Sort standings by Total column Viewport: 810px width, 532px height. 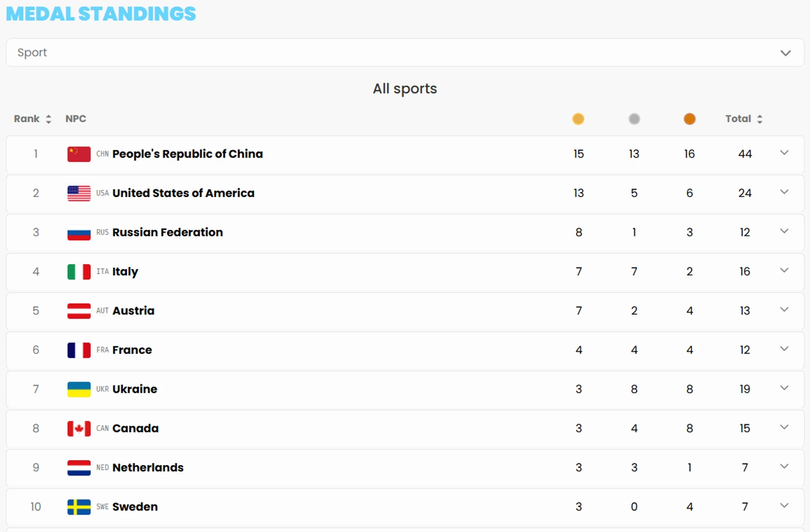pyautogui.click(x=744, y=119)
